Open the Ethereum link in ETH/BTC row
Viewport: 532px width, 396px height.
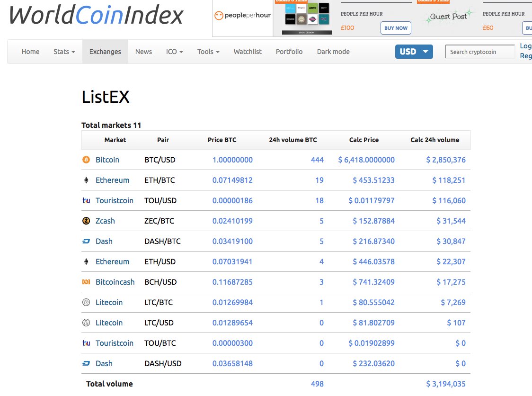point(112,180)
